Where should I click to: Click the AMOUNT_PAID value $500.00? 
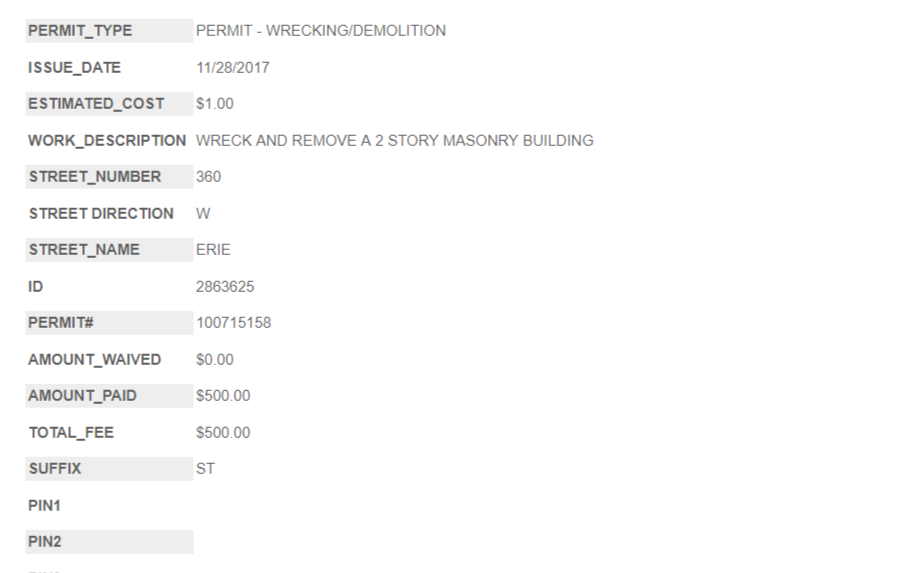(223, 396)
